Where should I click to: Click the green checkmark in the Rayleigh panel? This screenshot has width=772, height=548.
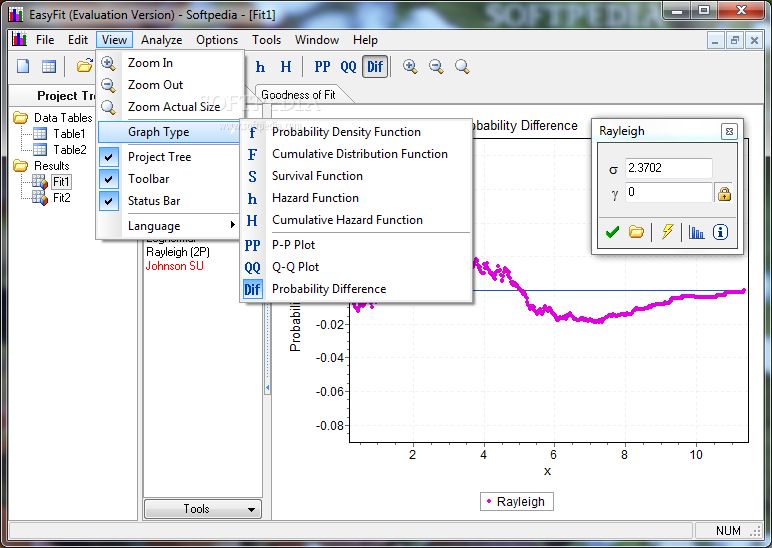coord(612,232)
